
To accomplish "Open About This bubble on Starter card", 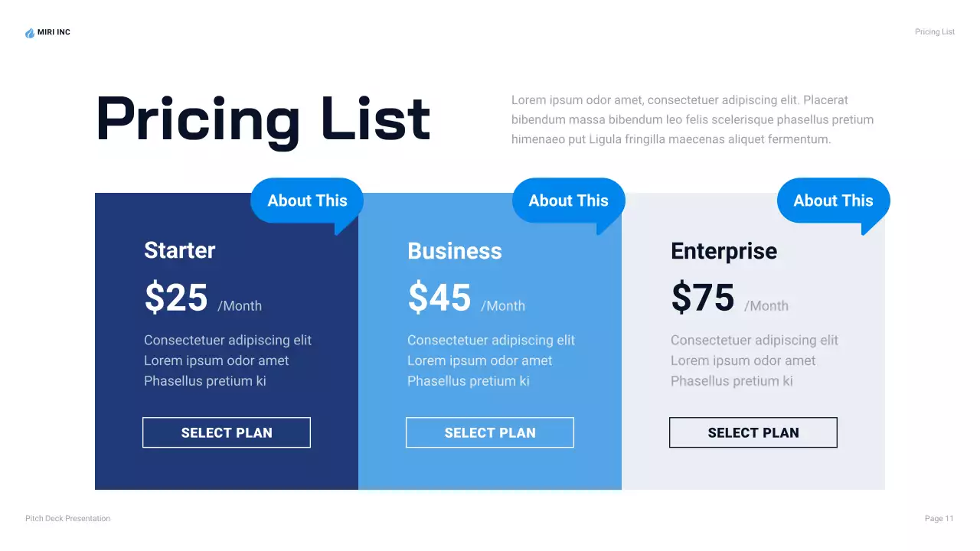I will pyautogui.click(x=307, y=201).
